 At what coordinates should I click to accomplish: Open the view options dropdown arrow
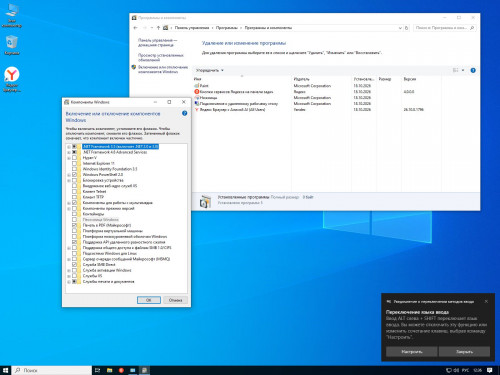463,70
